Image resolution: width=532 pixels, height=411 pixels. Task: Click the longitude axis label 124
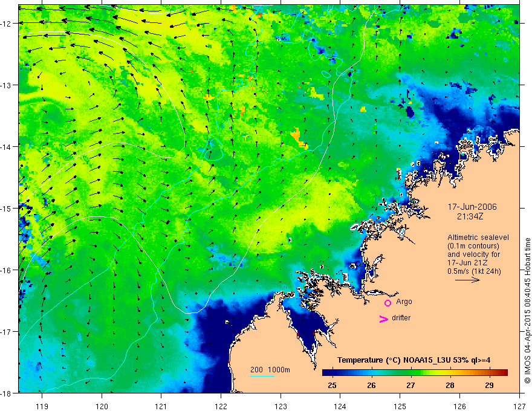tap(340, 406)
